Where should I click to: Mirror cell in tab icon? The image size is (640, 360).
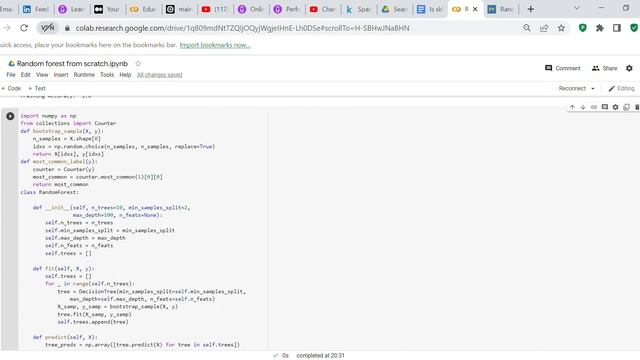point(626,107)
